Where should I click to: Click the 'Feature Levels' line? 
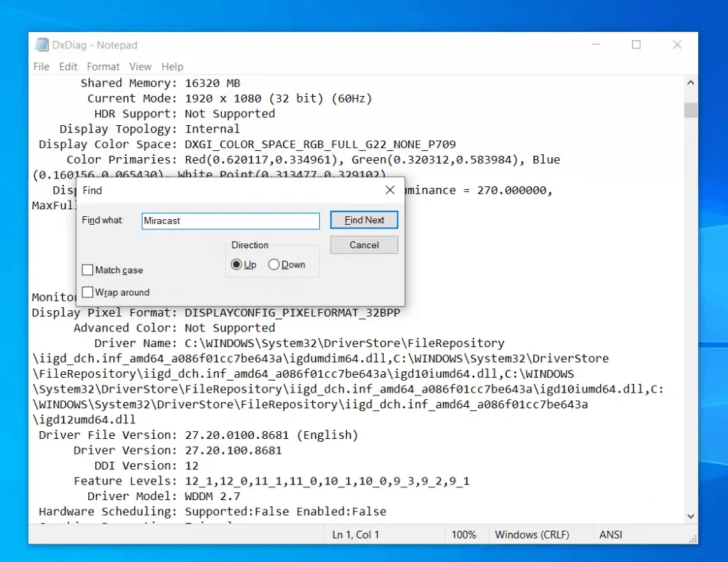pos(272,481)
